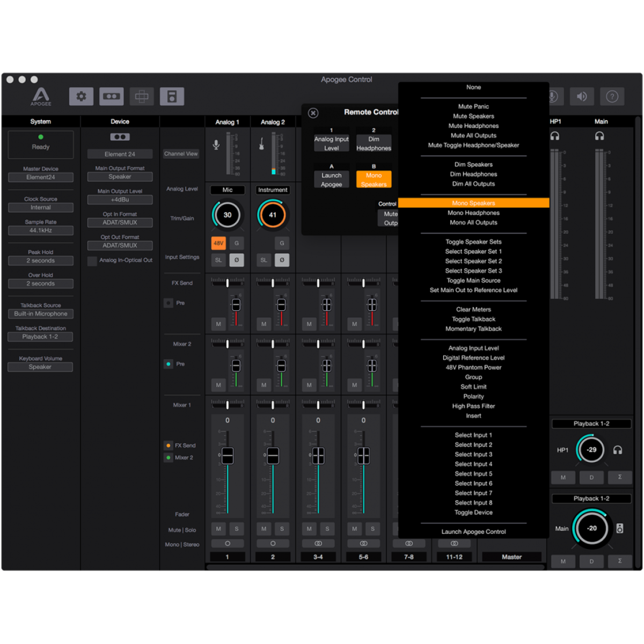The width and height of the screenshot is (644, 644).
Task: Open the settings gear in the toolbar
Action: tap(81, 97)
